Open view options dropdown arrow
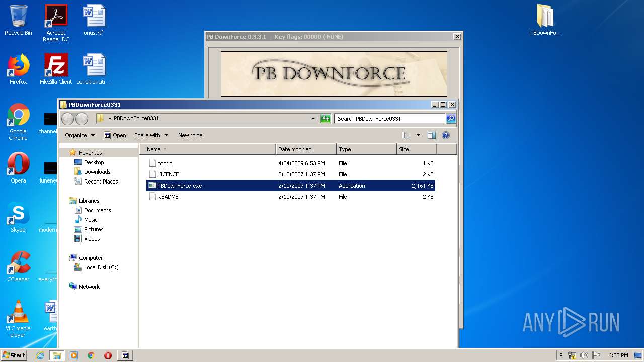This screenshot has height=362, width=644. pos(418,135)
